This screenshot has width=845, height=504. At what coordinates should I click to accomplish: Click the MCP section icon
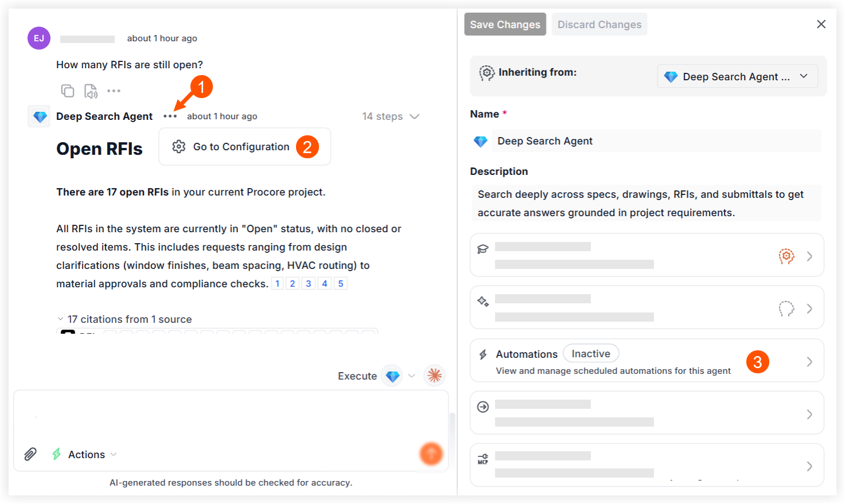pyautogui.click(x=483, y=459)
